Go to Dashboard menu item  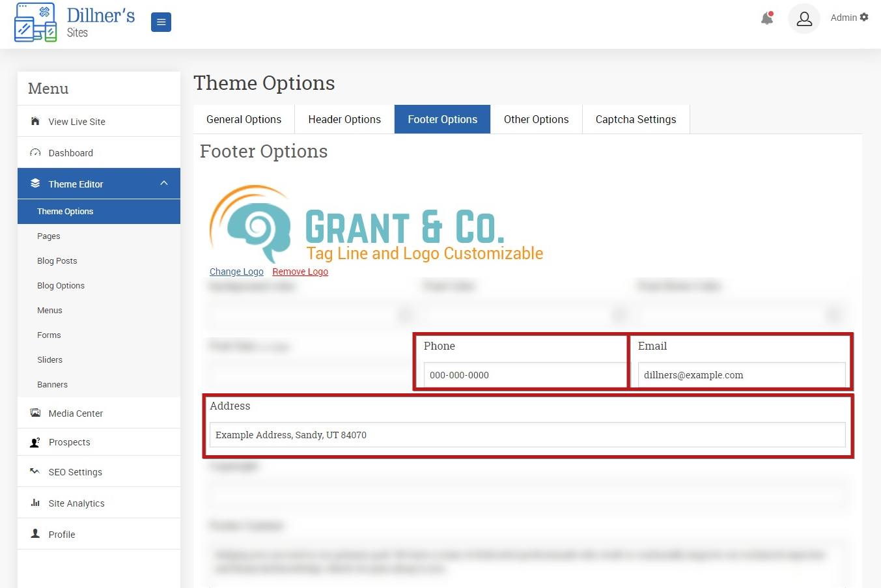(99, 152)
